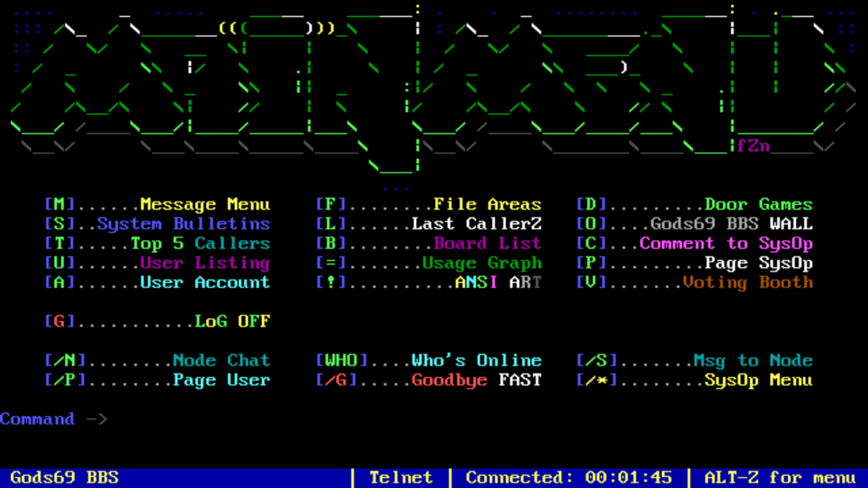868x488 pixels.
Task: Leave a Comment to SysOp
Action: [726, 243]
